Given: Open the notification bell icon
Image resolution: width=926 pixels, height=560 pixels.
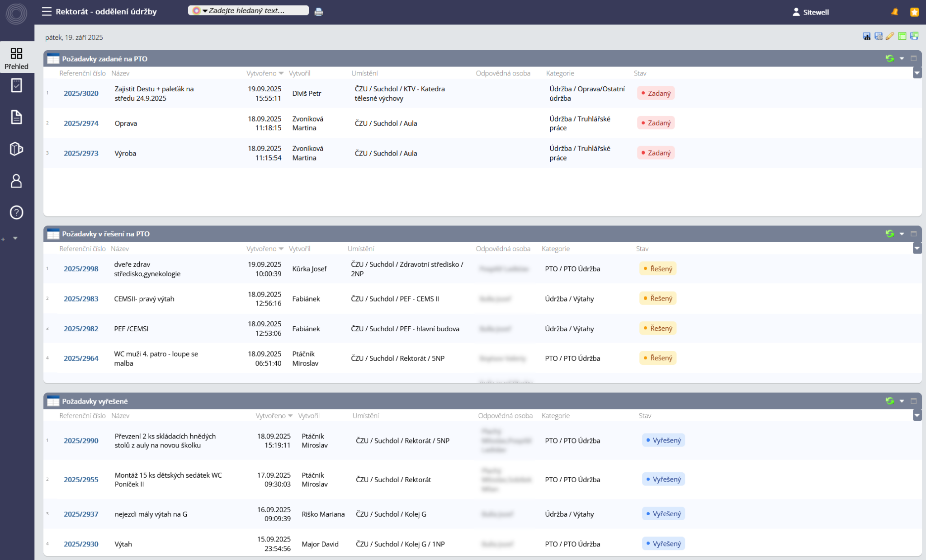Looking at the screenshot, I should [894, 12].
